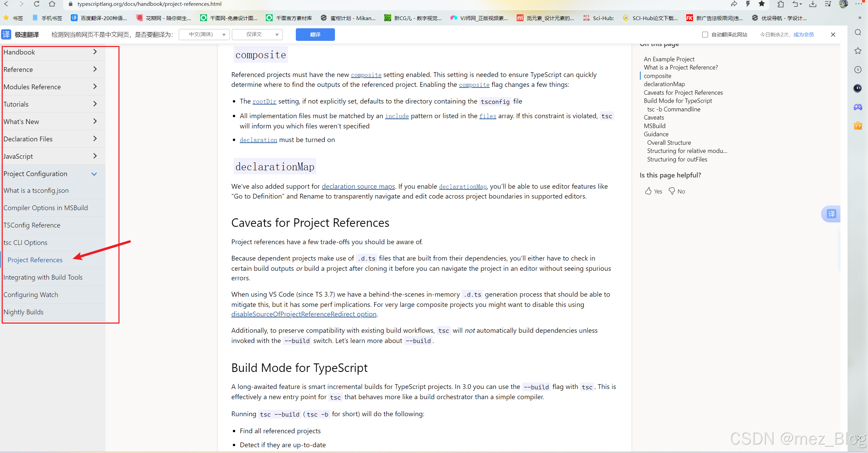Open TSConfig Reference page
The width and height of the screenshot is (868, 453).
[x=32, y=225]
